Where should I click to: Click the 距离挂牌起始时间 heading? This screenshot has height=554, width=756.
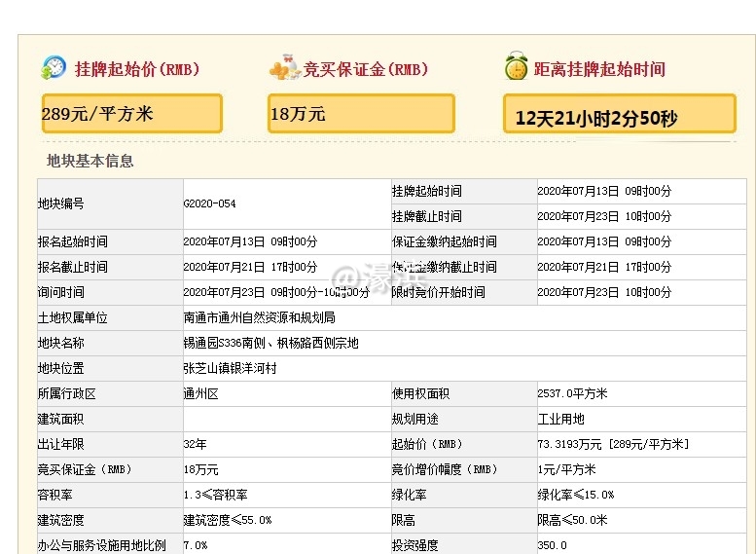(599, 70)
